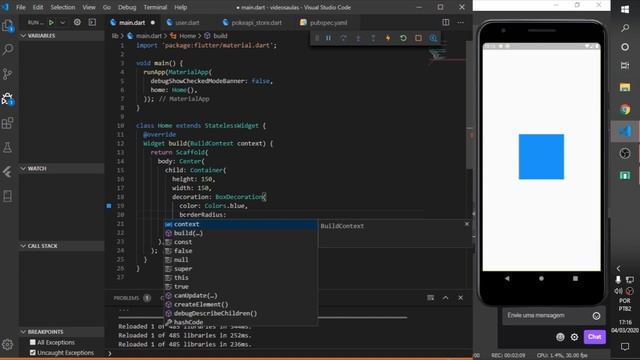
Task: Switch to the main.dart tab
Action: [133, 22]
